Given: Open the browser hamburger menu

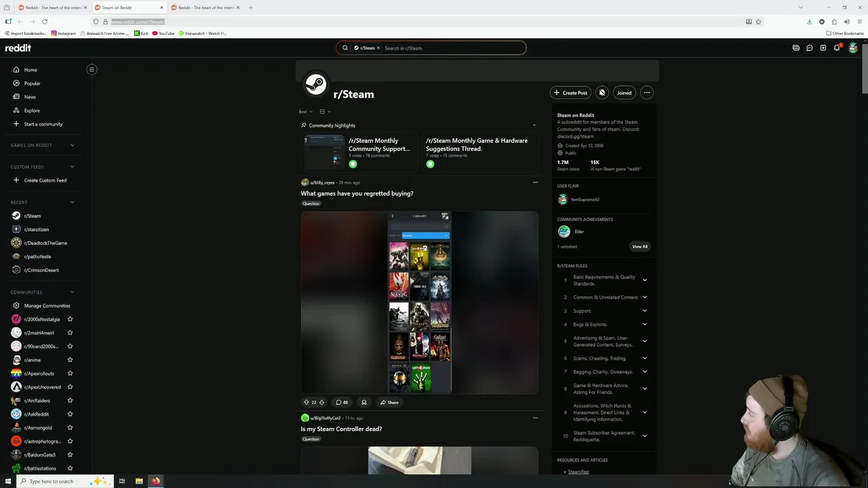Looking at the screenshot, I should [x=859, y=22].
